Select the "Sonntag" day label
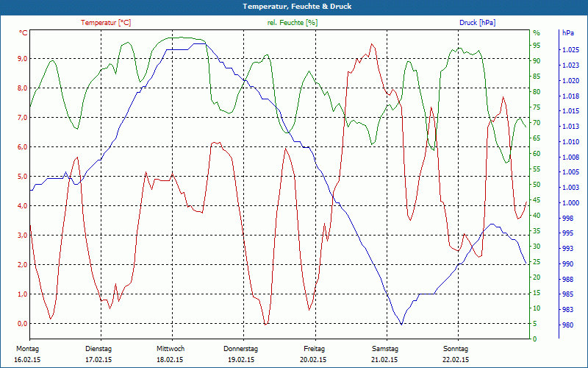This screenshot has width=588, height=368. coord(456,349)
